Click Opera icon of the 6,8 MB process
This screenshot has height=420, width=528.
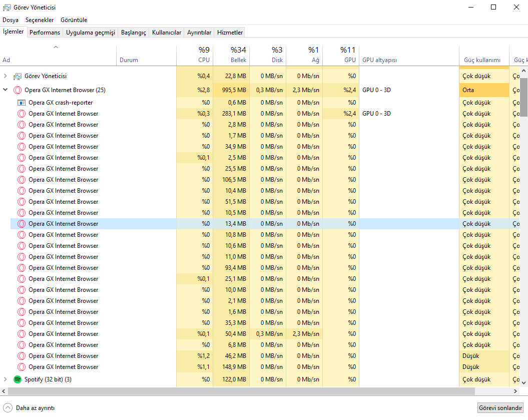22,345
